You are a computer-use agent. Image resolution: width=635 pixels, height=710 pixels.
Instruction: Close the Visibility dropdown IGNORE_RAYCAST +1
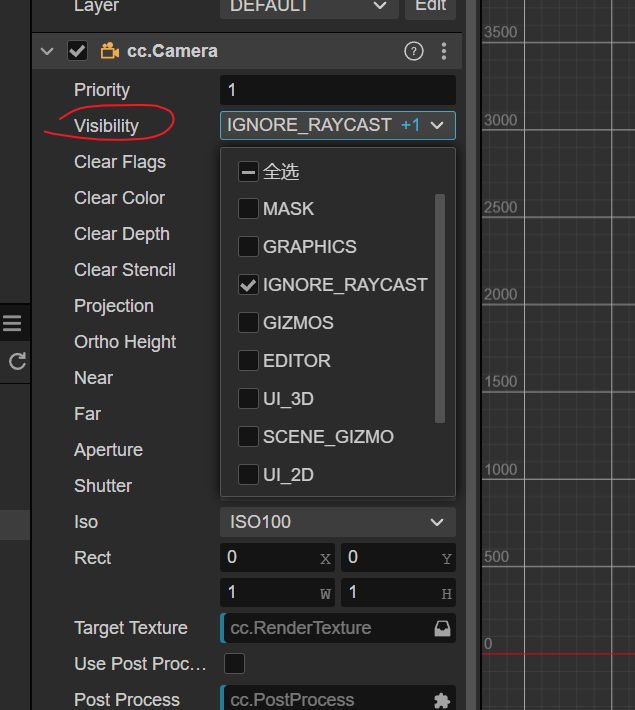338,125
